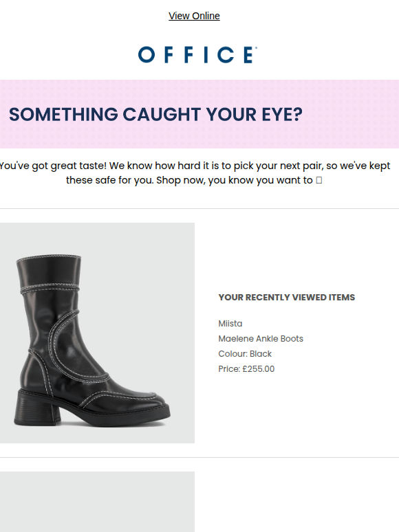
Task: Open the second product's grey image placeholder
Action: (x=97, y=502)
